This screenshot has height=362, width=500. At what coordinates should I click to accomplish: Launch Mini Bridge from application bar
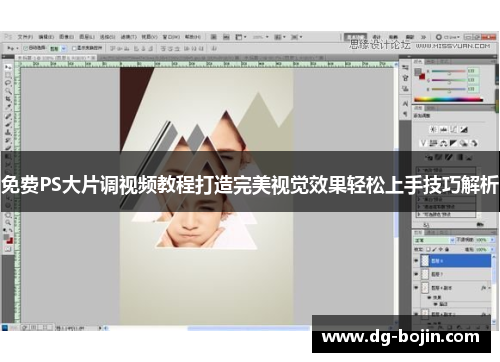226,37
